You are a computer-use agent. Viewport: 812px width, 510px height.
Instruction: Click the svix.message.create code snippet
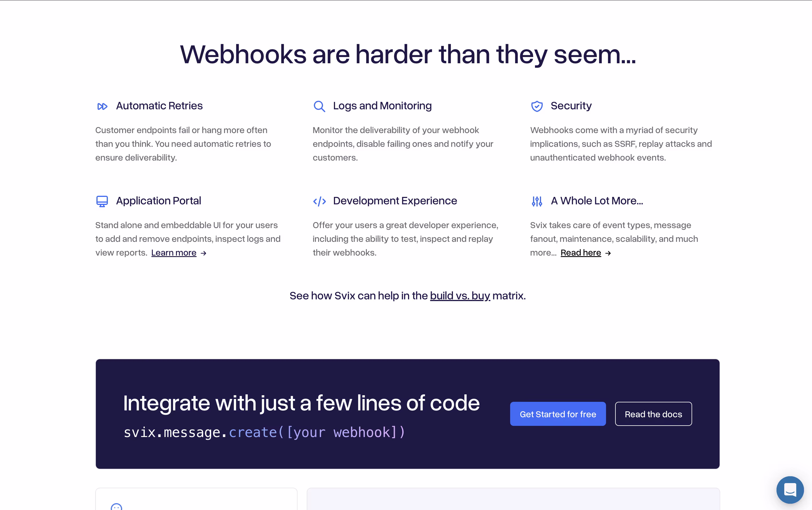(x=264, y=432)
